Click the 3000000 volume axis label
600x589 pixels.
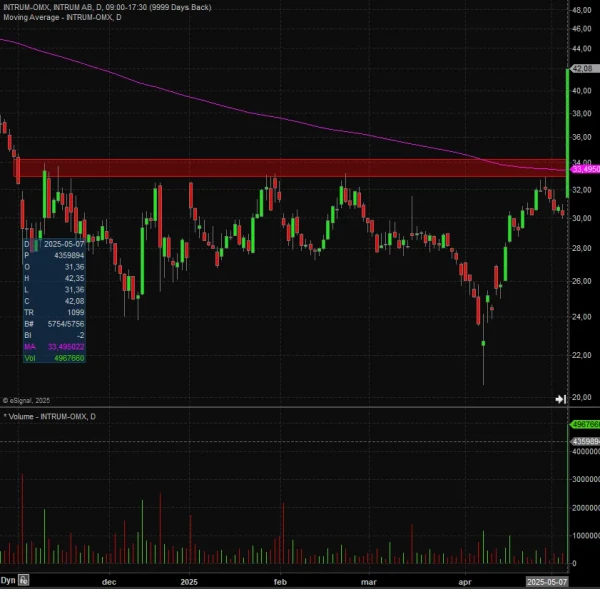[x=586, y=480]
